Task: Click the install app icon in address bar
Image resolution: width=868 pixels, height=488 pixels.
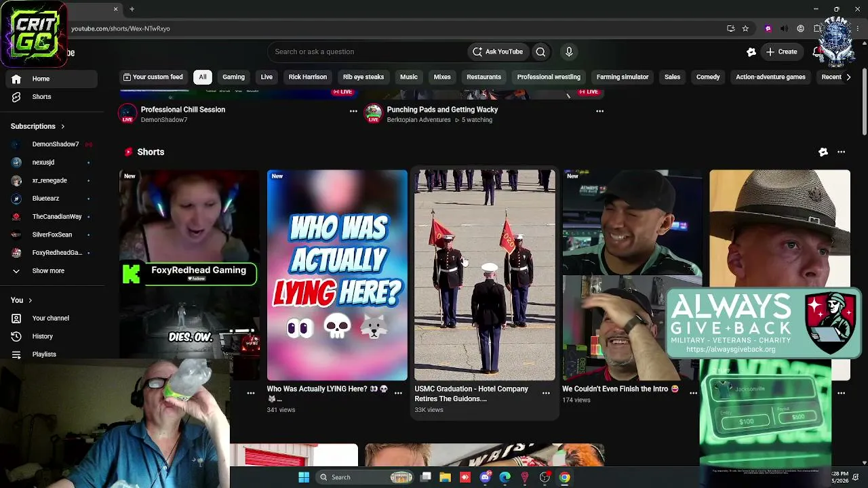Action: [x=730, y=28]
